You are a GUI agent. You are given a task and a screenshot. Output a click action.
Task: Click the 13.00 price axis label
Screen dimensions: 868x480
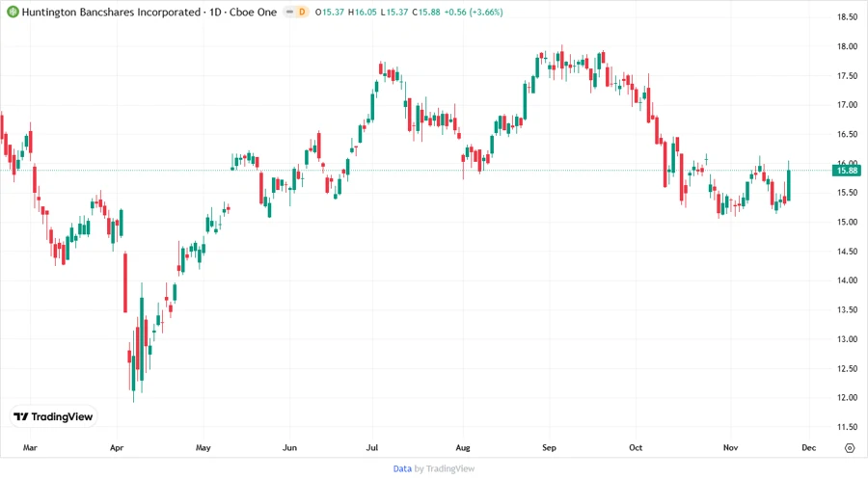pos(847,339)
